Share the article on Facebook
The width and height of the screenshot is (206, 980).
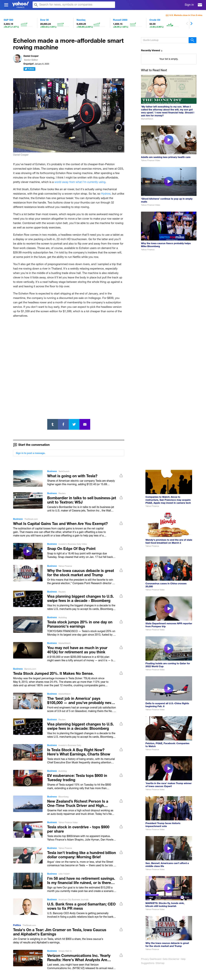[x=63, y=424]
